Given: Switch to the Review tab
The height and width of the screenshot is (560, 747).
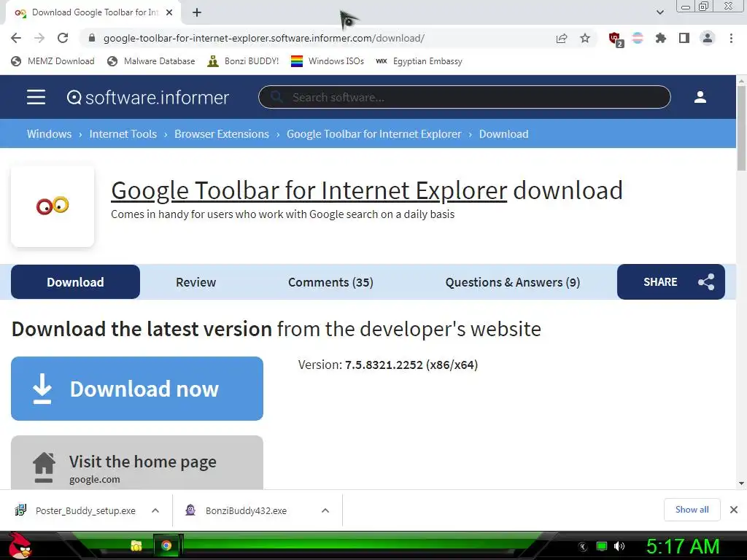Looking at the screenshot, I should click(196, 282).
